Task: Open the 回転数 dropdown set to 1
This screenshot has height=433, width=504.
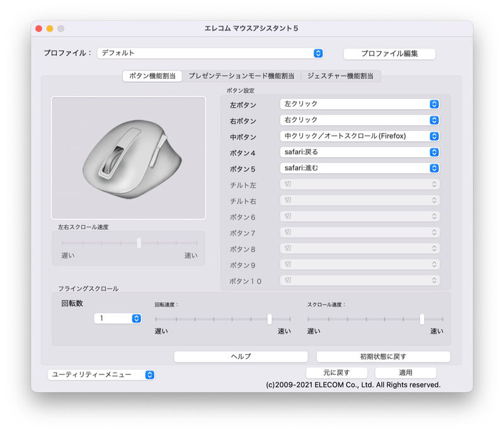Action: pyautogui.click(x=117, y=318)
